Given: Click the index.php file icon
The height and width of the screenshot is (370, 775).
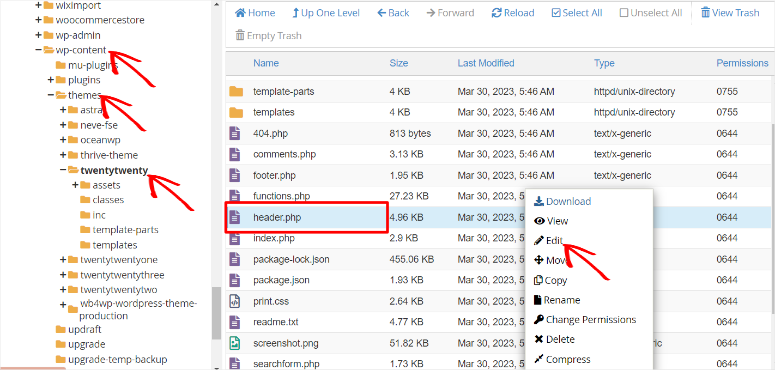Looking at the screenshot, I should (235, 238).
